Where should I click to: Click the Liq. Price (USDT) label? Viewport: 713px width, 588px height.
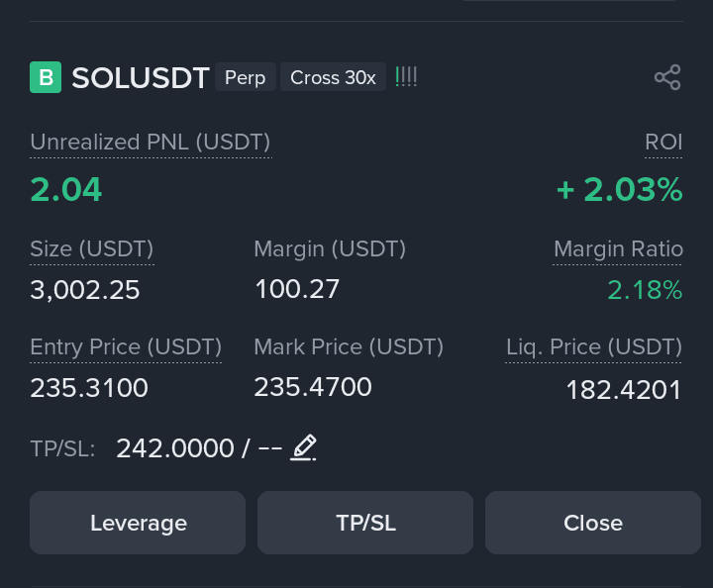pyautogui.click(x=594, y=347)
